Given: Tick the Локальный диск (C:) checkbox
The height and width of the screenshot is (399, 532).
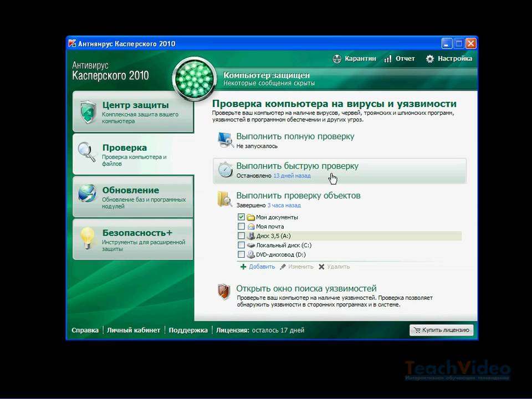Looking at the screenshot, I should [x=241, y=245].
